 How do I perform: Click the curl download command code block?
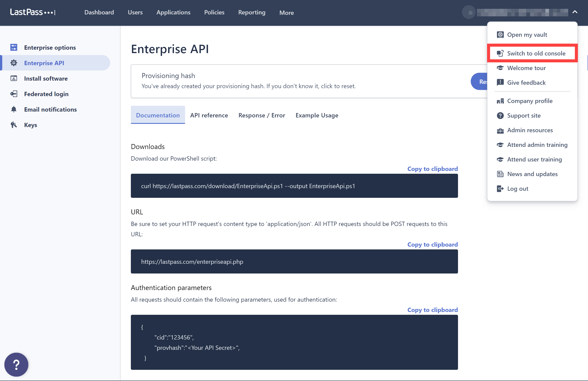tap(294, 186)
